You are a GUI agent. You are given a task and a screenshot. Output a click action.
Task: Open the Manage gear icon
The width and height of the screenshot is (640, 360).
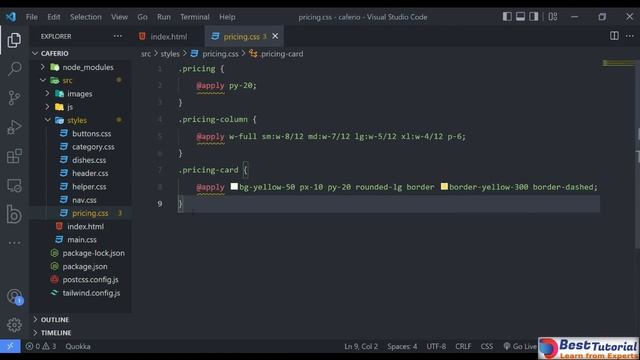click(x=14, y=325)
